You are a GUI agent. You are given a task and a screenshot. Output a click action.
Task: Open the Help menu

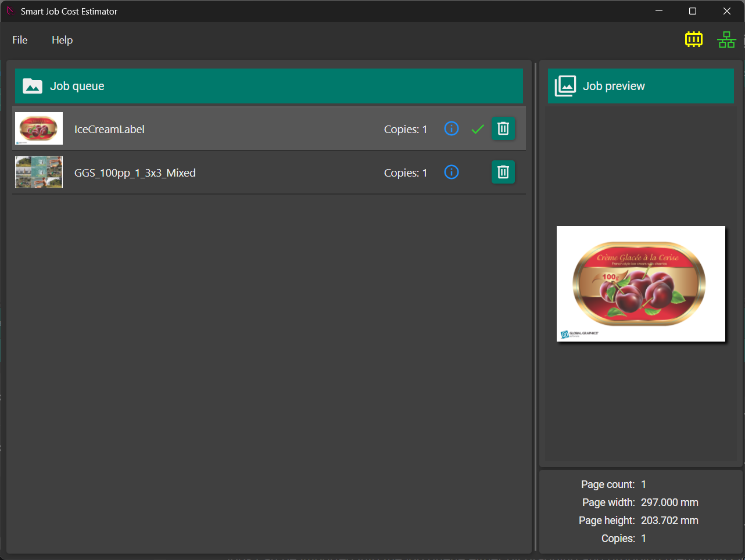[62, 40]
